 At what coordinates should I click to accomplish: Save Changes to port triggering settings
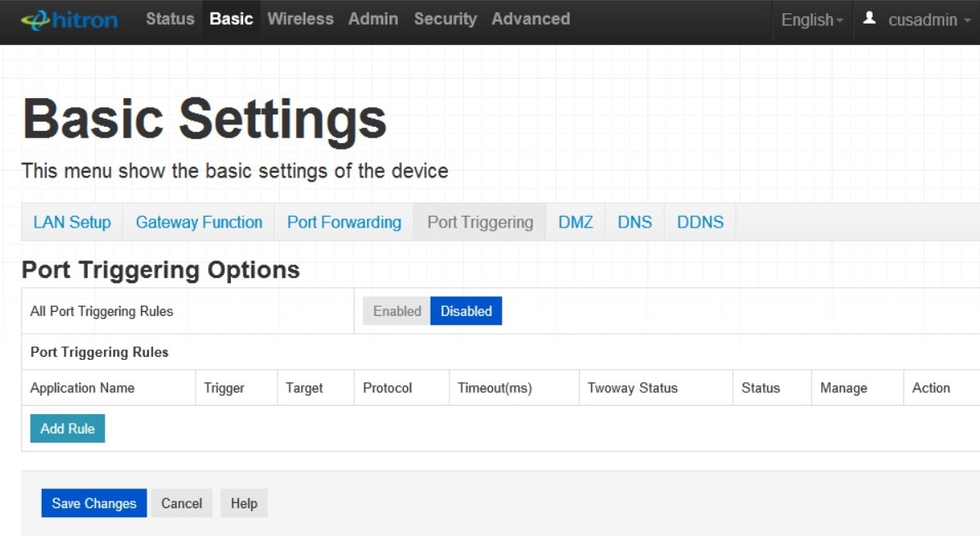(94, 503)
